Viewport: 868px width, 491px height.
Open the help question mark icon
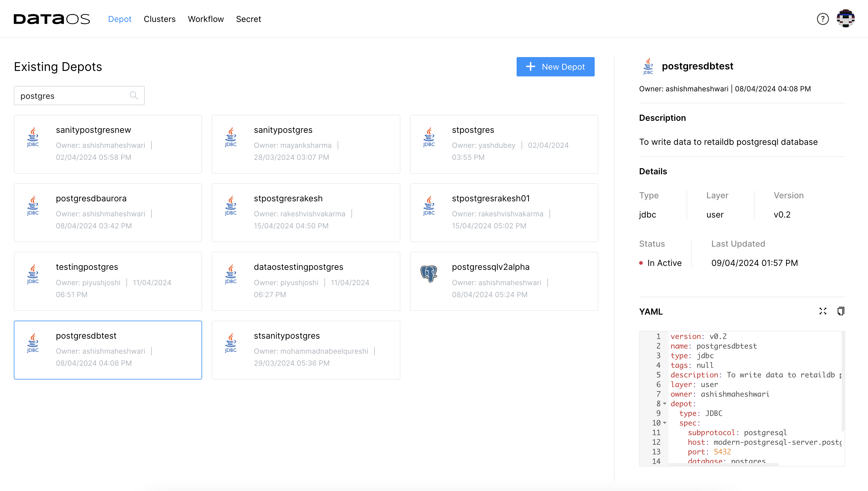[x=823, y=19]
